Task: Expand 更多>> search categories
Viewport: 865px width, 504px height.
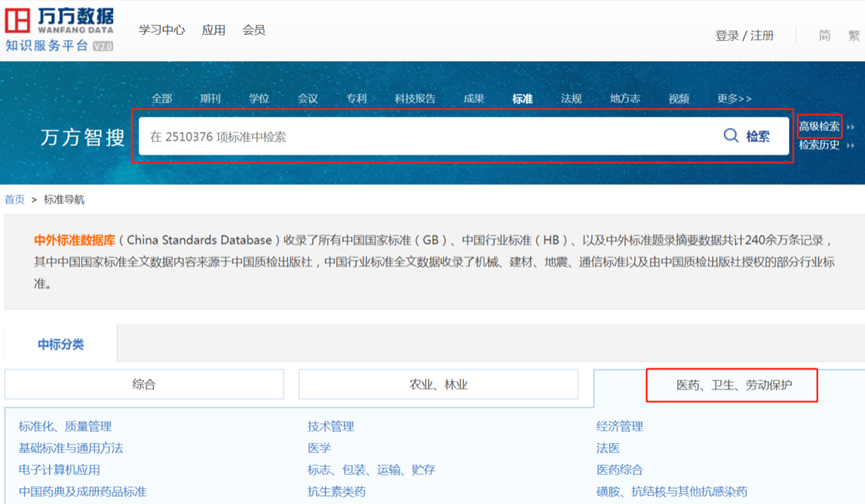Action: [734, 99]
